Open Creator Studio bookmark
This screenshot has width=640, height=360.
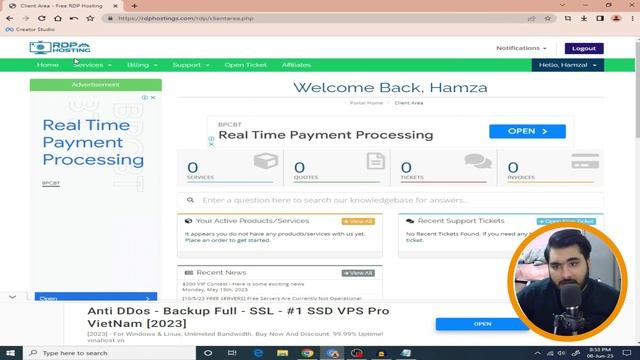[x=30, y=29]
